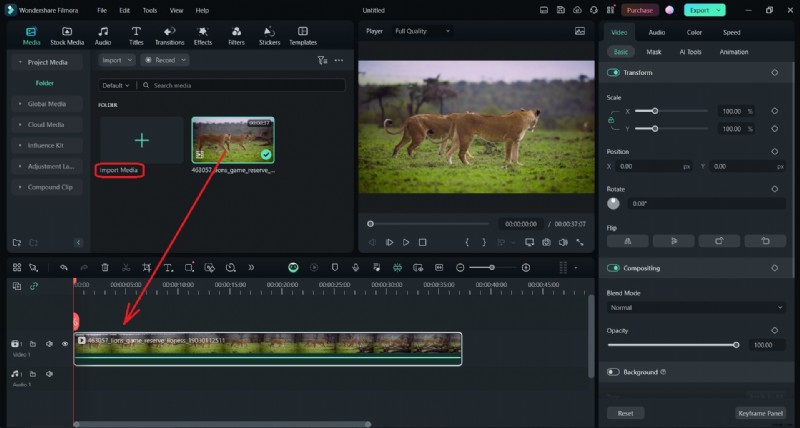Zoom out the timeline with minus icon
This screenshot has height=428, width=800.
[x=460, y=268]
